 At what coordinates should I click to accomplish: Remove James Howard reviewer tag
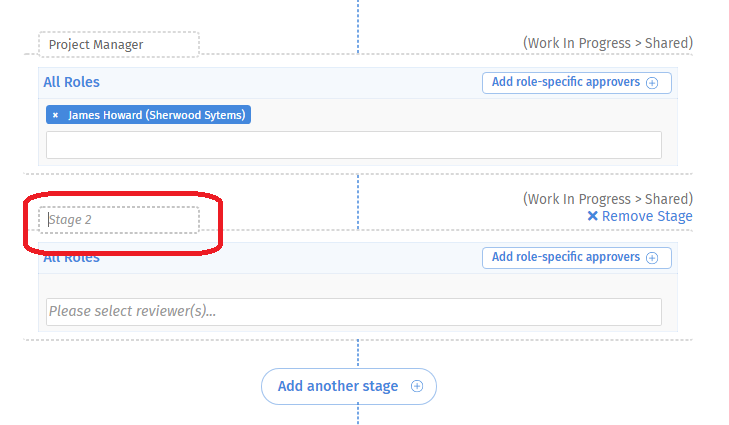pos(55,115)
